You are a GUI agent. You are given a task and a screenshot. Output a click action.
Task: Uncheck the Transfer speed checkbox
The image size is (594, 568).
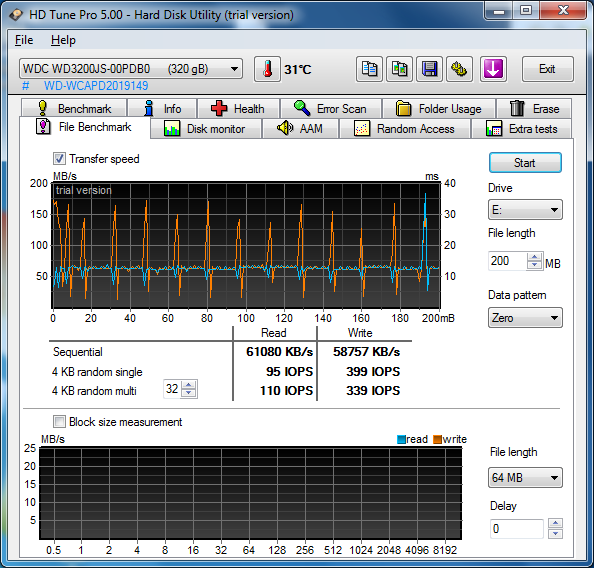[59, 158]
